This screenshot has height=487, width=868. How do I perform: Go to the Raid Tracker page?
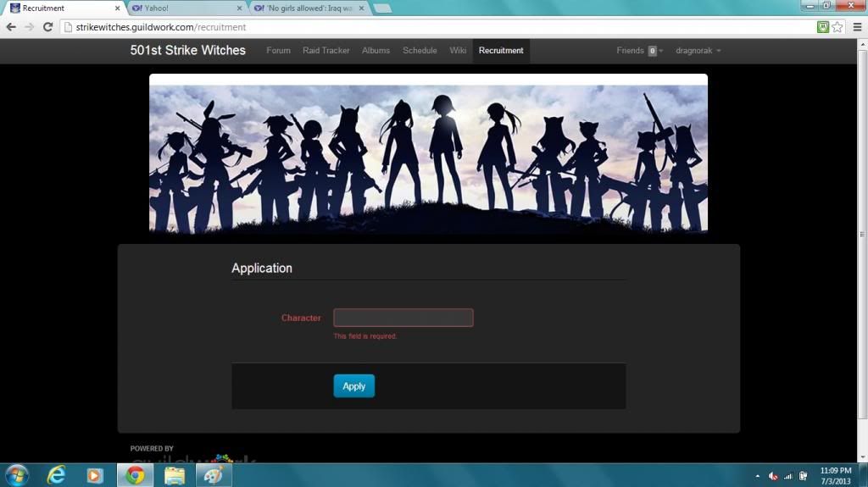pos(325,51)
